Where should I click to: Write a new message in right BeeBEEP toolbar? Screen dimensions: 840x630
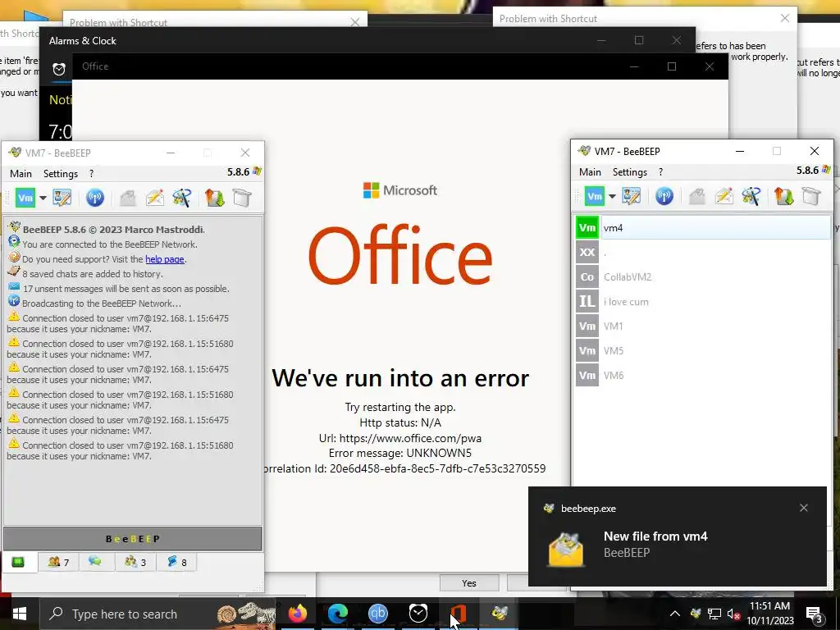724,196
